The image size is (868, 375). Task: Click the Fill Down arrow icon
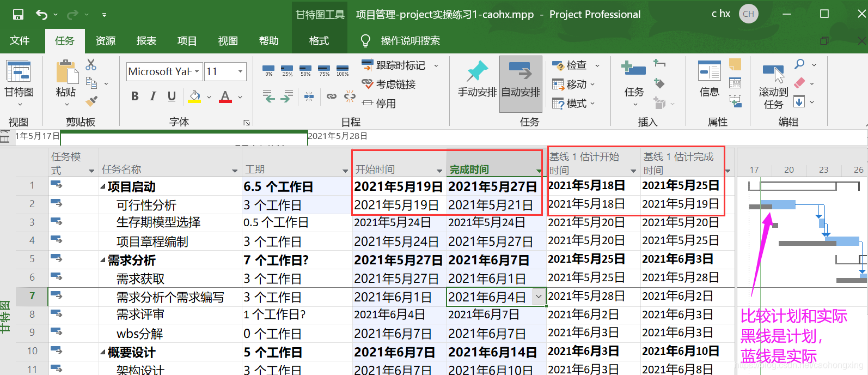click(799, 101)
